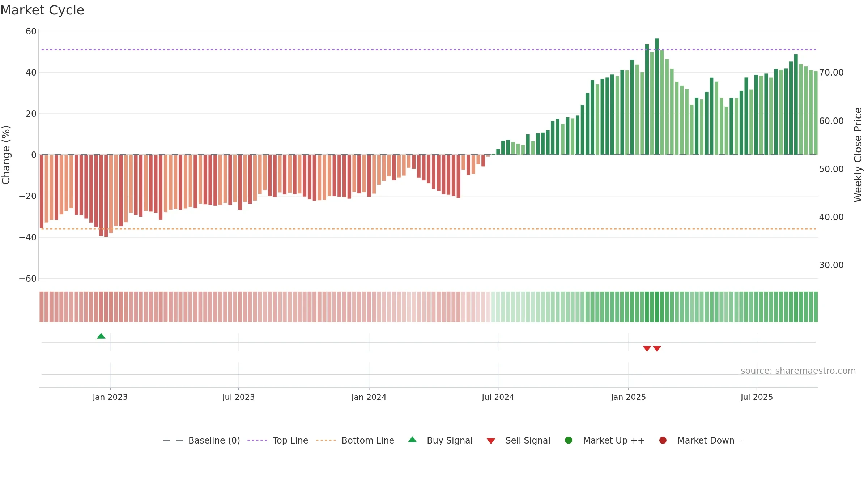This screenshot has height=488, width=868.
Task: Click the 60.00 price axis label
Action: (831, 121)
